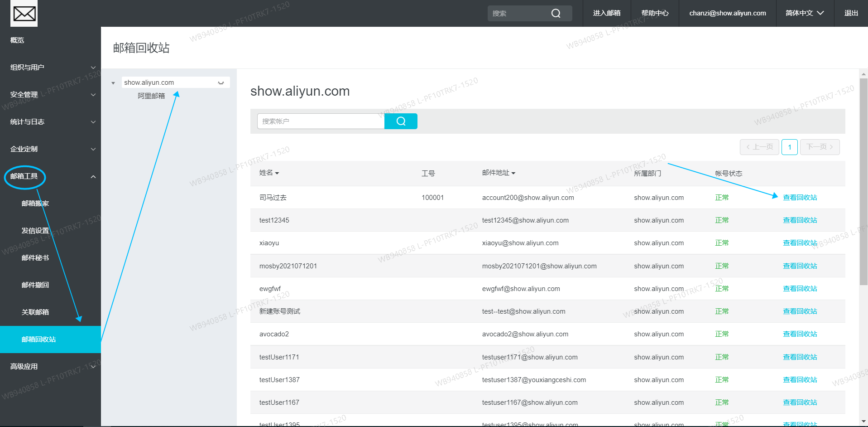Screen dimensions: 868x427
Task: Click the vertical scrollbar thumb
Action: click(x=863, y=181)
